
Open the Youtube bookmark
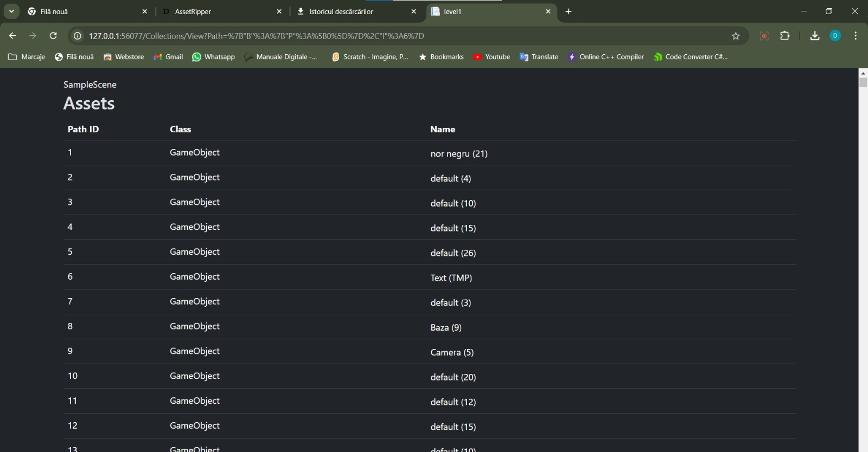(x=492, y=57)
